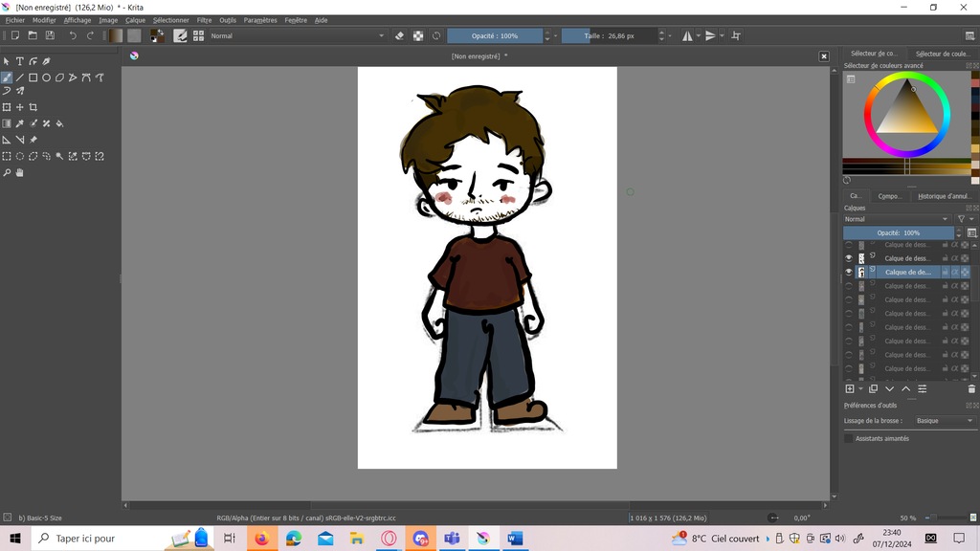
Task: Open the Filtre menu
Action: pyautogui.click(x=204, y=20)
